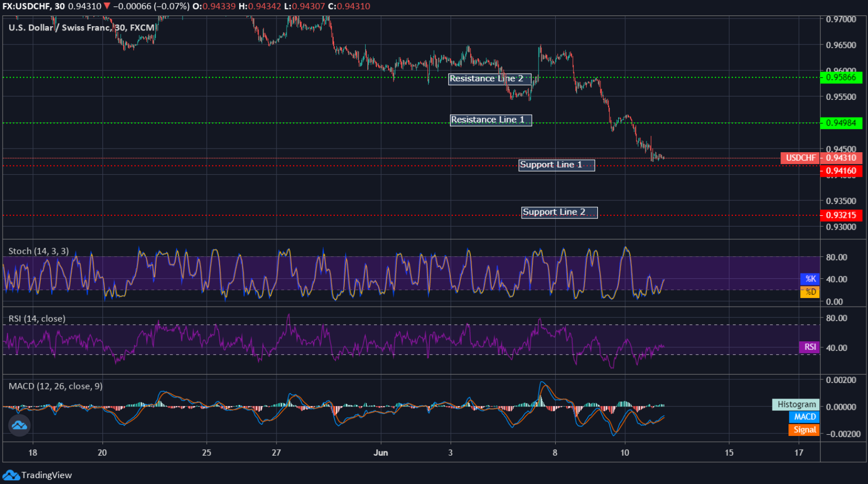Viewport: 868px width, 484px height.
Task: Toggle visibility of the RSI indicator
Action: 37,318
